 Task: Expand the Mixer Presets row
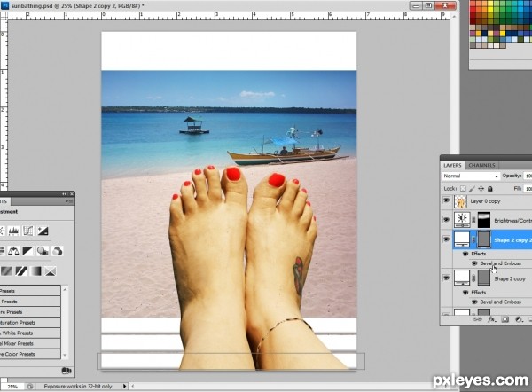[x=30, y=343]
